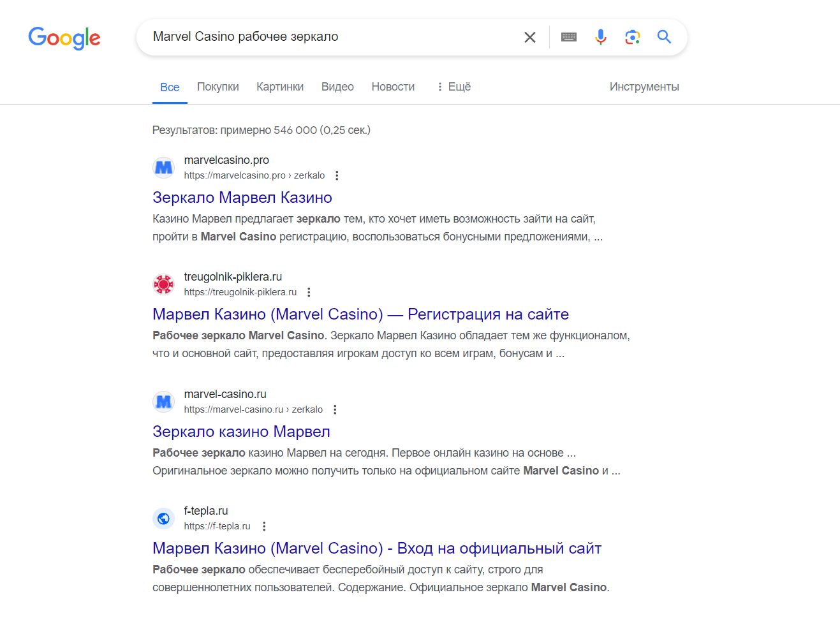Screen dimensions: 840x618
Task: Open the Инструменты search tools
Action: click(x=644, y=87)
